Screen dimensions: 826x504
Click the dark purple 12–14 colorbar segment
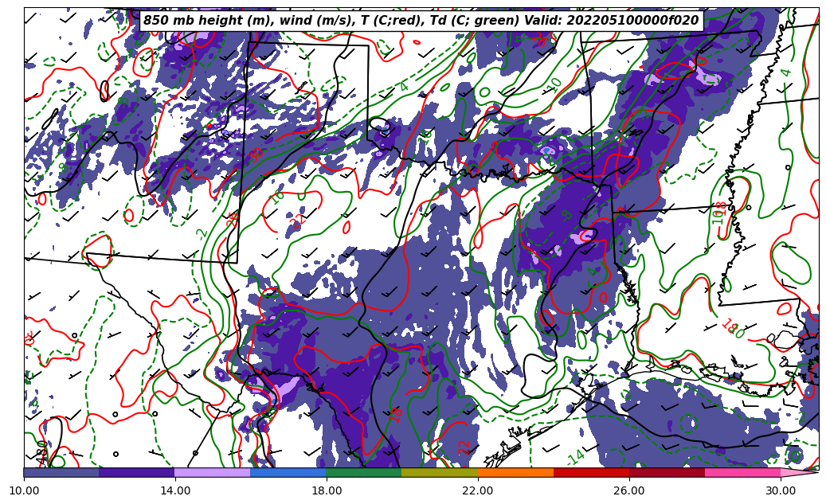click(x=137, y=472)
